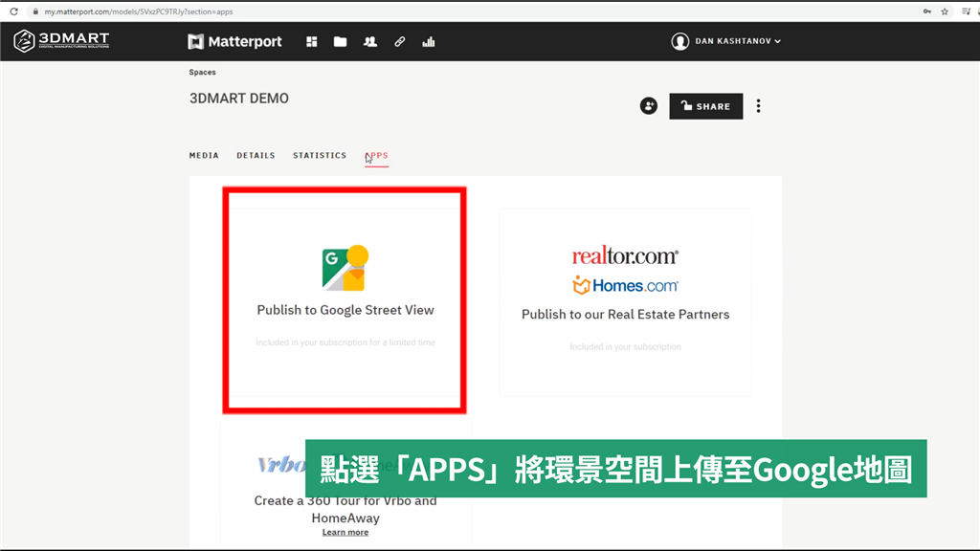
Task: Open the folders icon in the header
Action: tap(340, 42)
